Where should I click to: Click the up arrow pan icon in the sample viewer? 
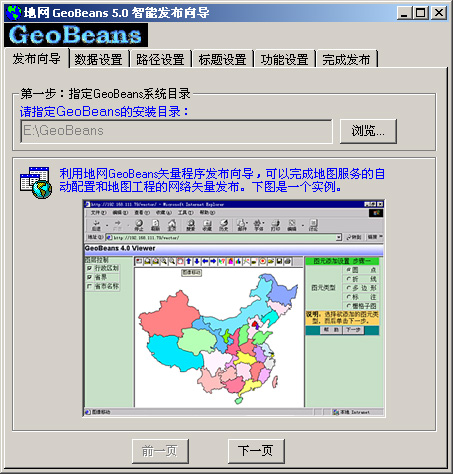(188, 261)
